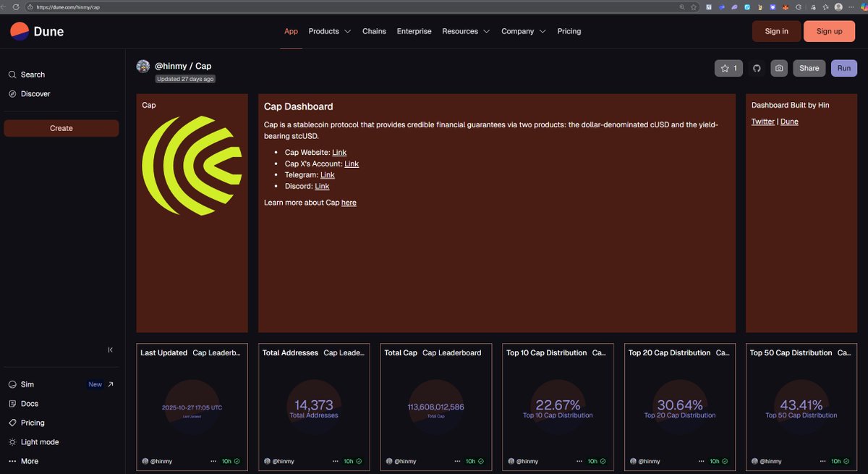Open Discover in the sidebar
Image resolution: width=868 pixels, height=474 pixels.
(x=35, y=94)
